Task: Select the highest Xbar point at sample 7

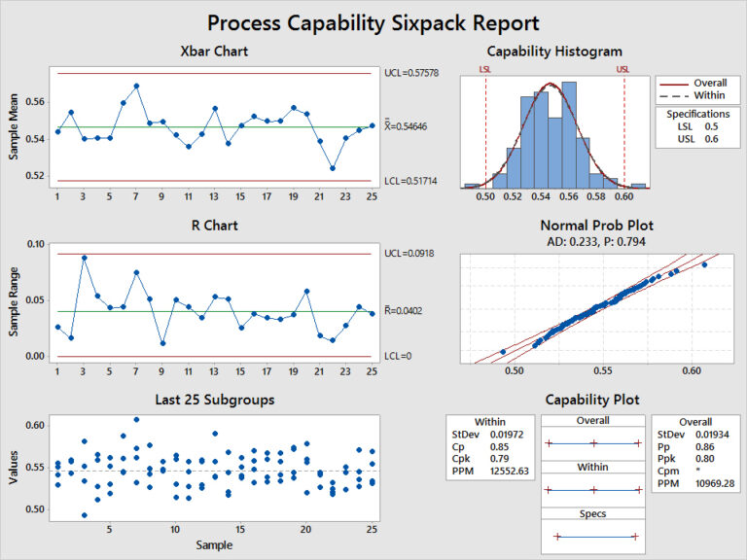Action: (x=136, y=86)
